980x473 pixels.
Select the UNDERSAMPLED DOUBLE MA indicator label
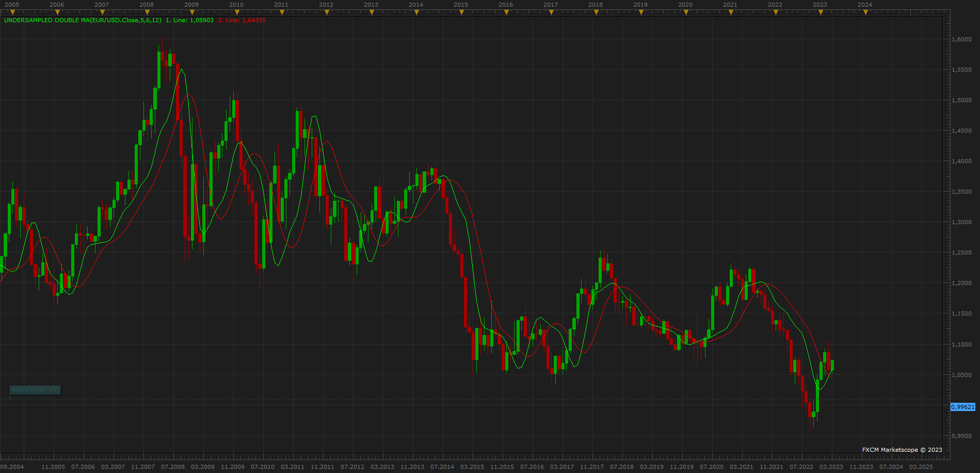click(83, 20)
